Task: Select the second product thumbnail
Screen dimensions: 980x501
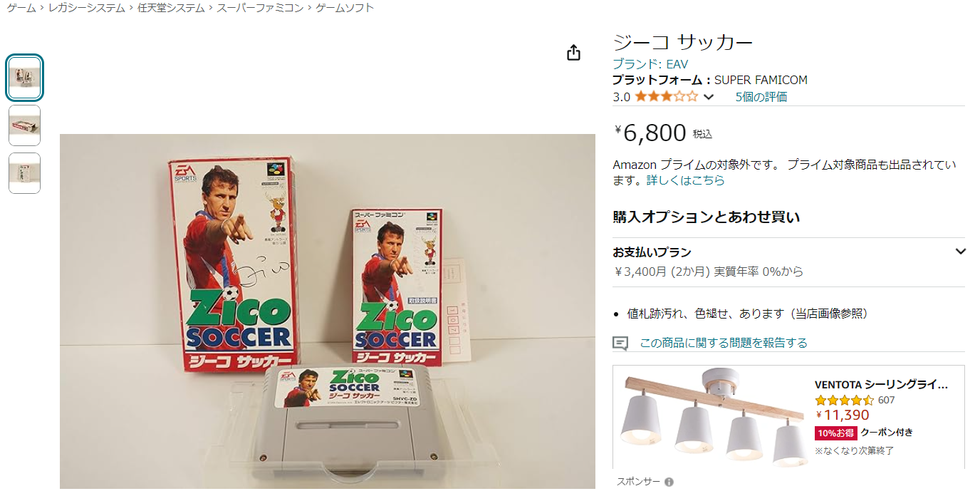Action: pos(24,125)
